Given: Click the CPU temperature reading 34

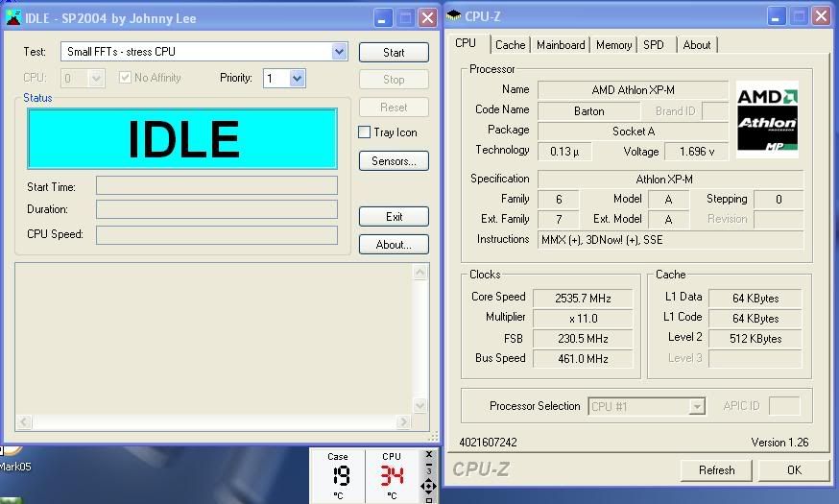Looking at the screenshot, I should tap(392, 475).
